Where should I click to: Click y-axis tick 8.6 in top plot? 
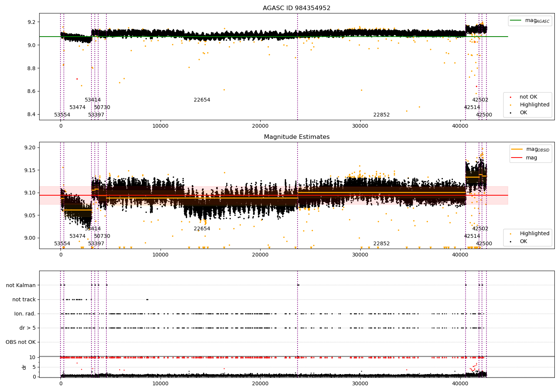coord(31,91)
